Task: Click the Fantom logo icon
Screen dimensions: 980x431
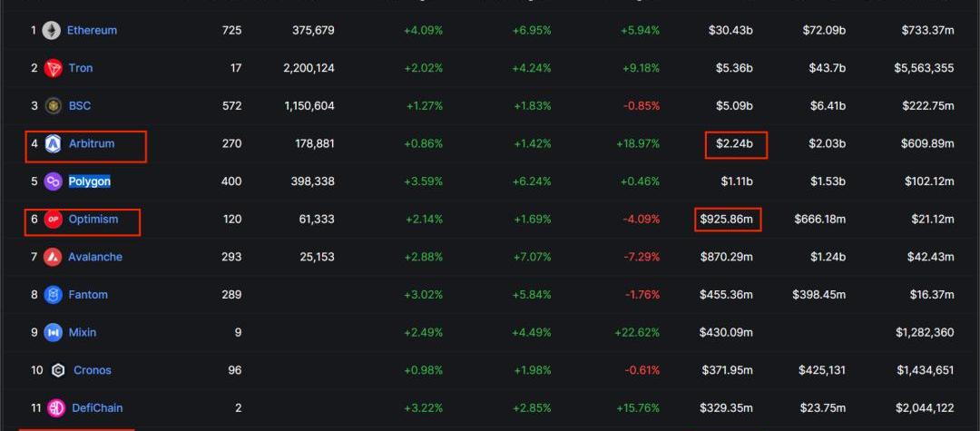Action: 54,295
